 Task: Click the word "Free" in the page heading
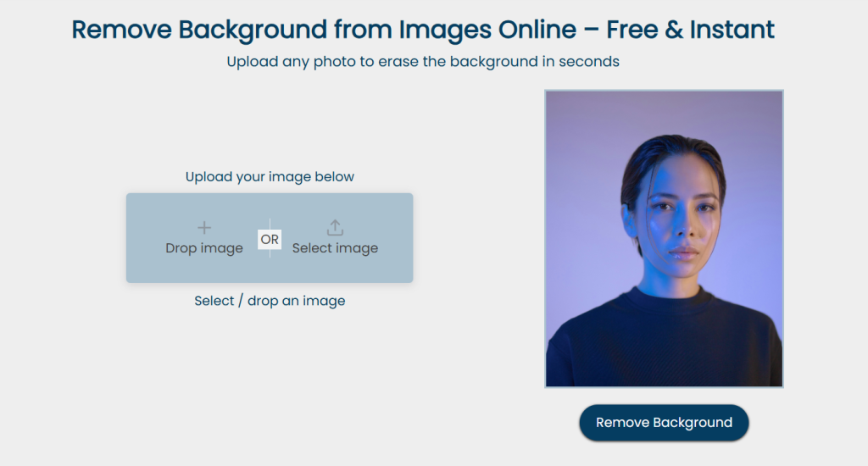point(635,30)
